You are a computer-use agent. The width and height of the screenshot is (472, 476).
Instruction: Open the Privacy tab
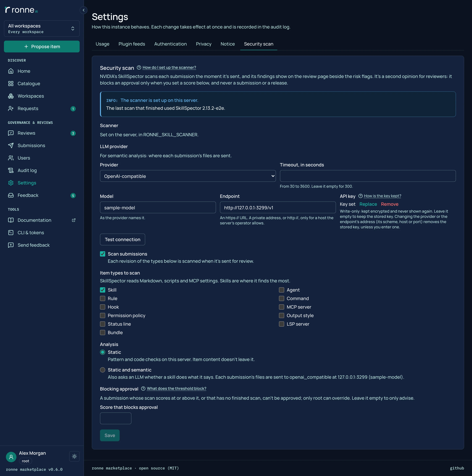[x=204, y=44]
